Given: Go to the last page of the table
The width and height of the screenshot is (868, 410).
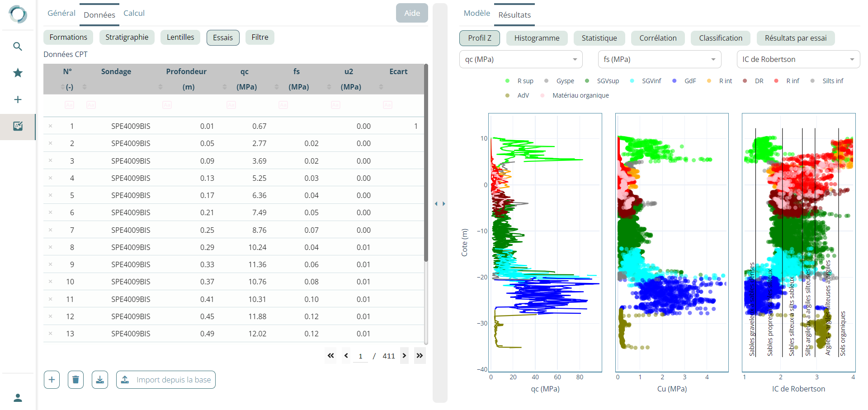Looking at the screenshot, I should point(420,356).
